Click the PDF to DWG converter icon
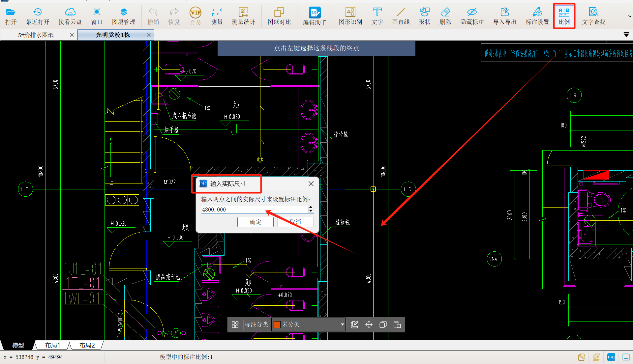This screenshot has width=633, height=364. (x=611, y=357)
